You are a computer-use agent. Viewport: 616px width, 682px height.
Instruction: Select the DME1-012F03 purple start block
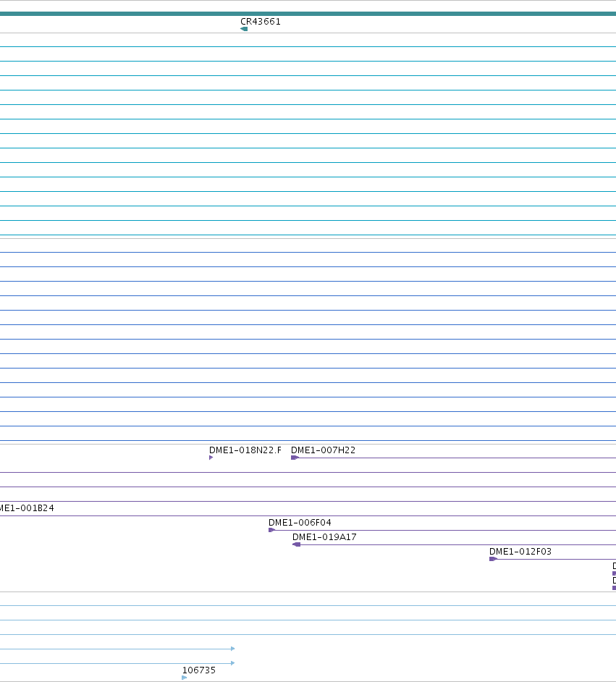point(493,559)
